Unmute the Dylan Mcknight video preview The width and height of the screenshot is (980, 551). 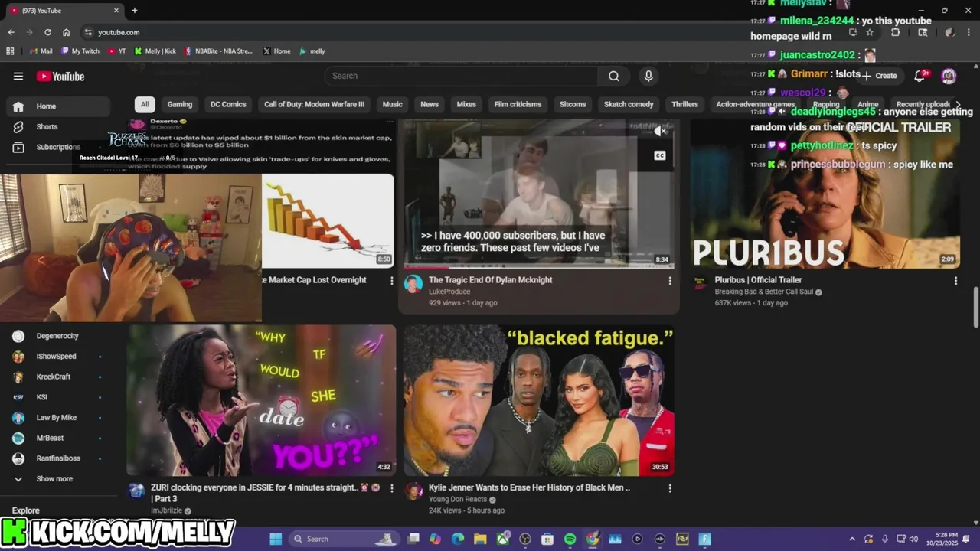(x=660, y=132)
